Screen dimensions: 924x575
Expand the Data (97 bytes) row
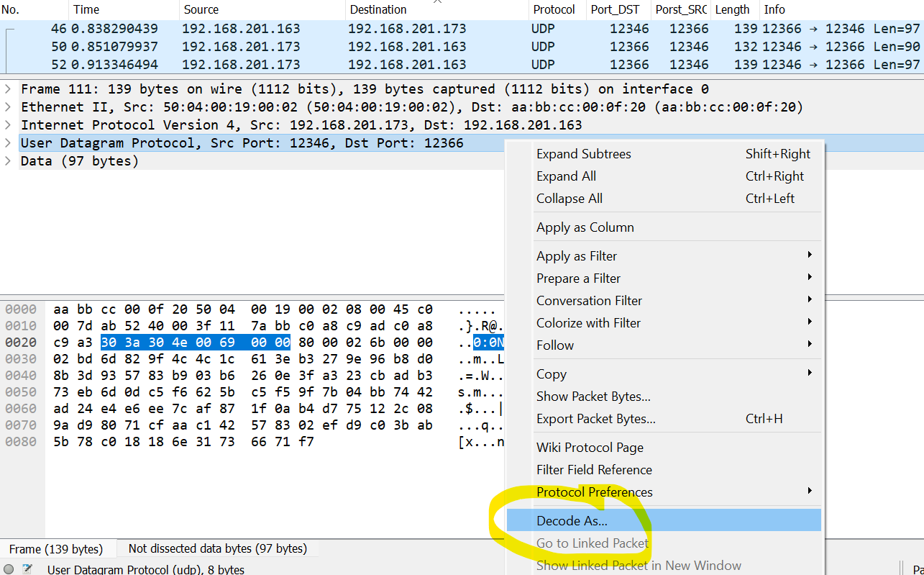(x=7, y=161)
